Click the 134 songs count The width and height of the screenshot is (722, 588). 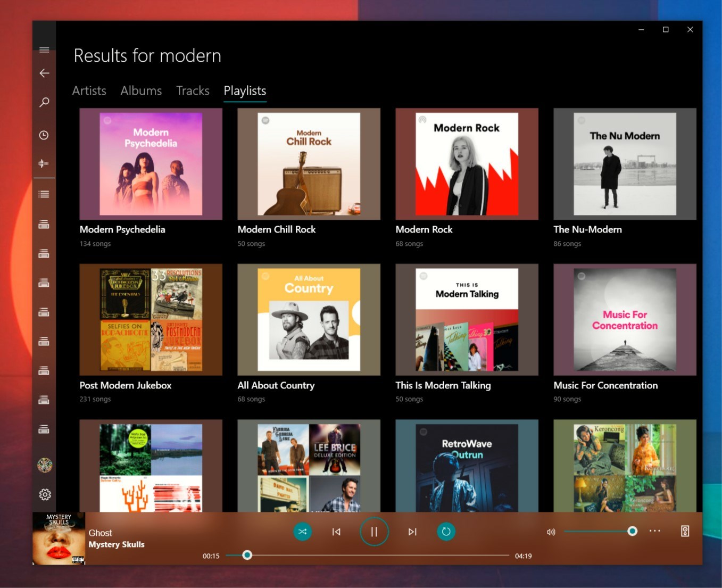pos(95,244)
